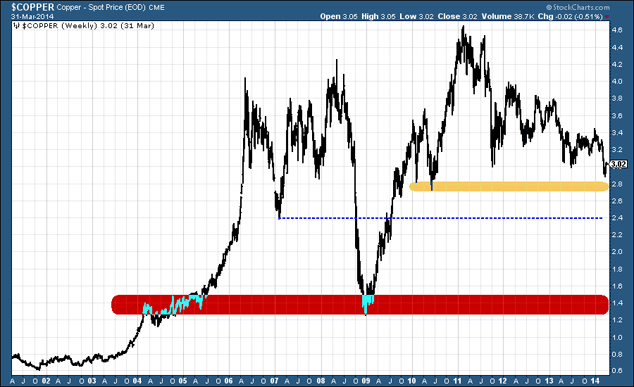This screenshot has height=387, width=634.
Task: Click the 3.6 price axis label
Action: 617,116
